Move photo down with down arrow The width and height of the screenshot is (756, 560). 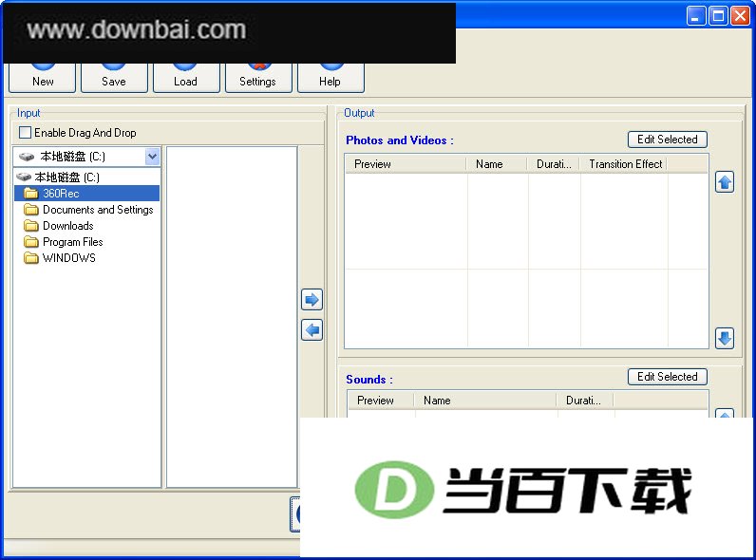click(x=724, y=338)
